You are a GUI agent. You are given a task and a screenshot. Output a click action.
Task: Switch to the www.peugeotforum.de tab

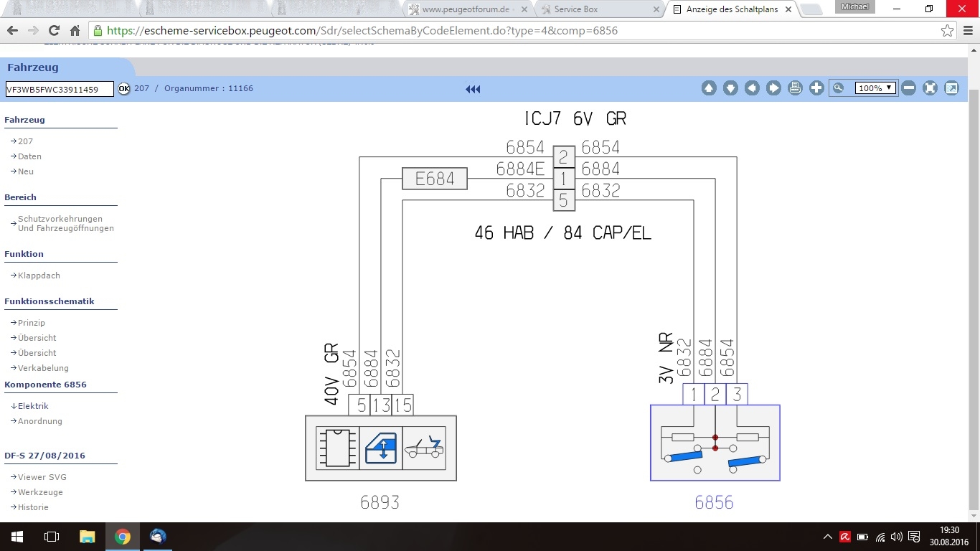[x=466, y=9]
